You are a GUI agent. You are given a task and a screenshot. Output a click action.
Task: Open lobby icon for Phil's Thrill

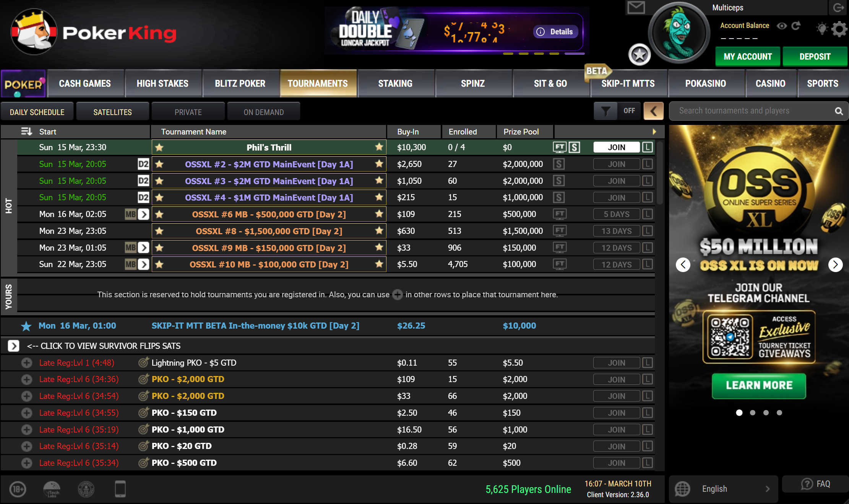647,147
